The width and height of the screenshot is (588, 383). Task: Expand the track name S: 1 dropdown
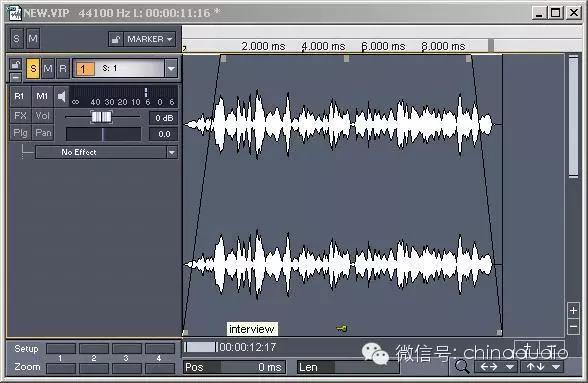point(171,69)
